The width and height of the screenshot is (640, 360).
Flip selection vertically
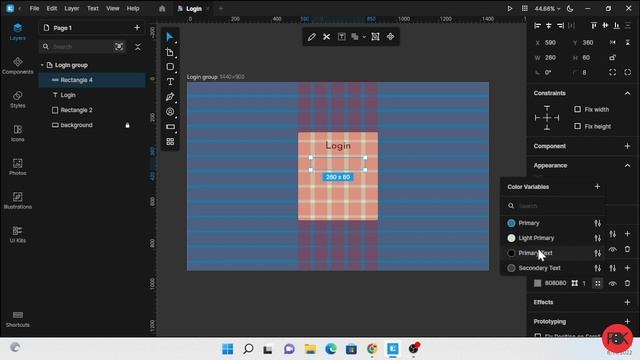[628, 42]
